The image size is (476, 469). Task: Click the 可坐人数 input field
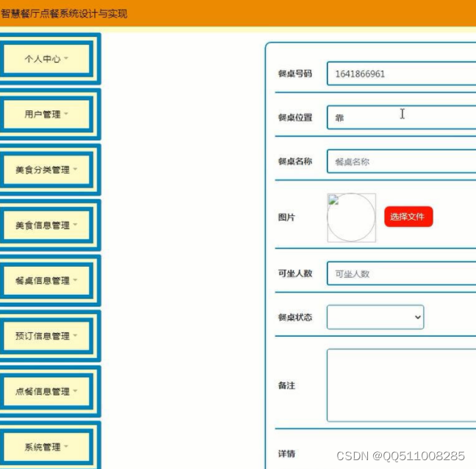pyautogui.click(x=401, y=273)
